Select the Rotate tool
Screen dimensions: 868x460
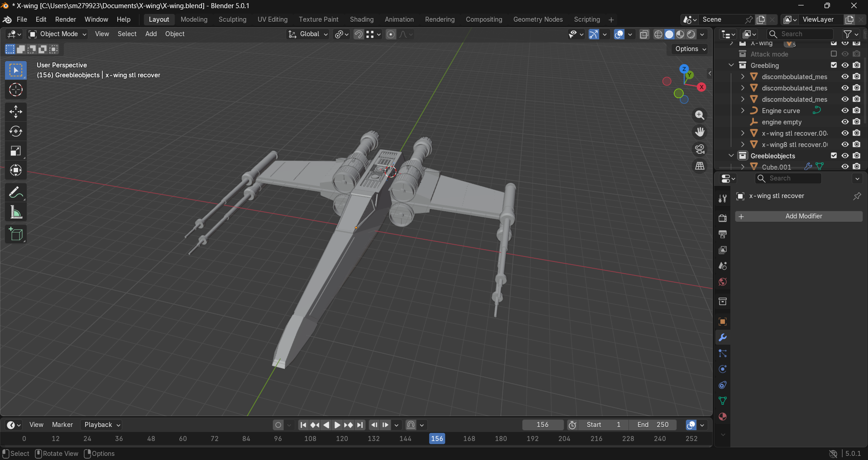[16, 131]
